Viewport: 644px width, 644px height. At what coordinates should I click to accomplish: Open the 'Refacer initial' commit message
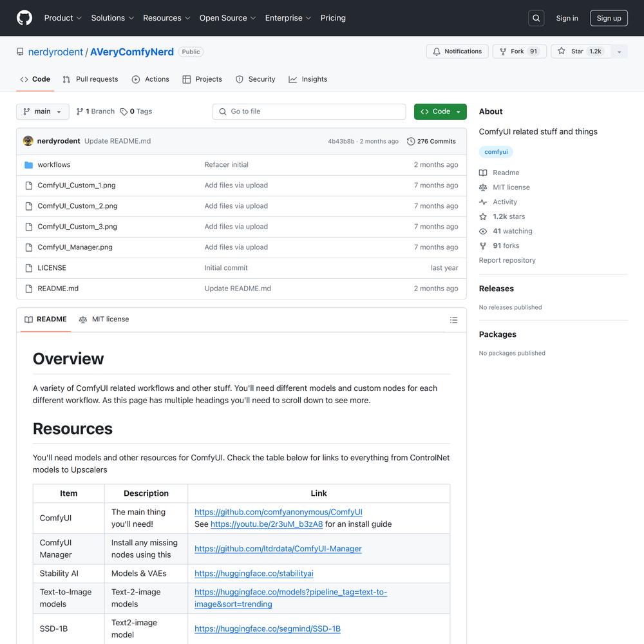click(226, 165)
